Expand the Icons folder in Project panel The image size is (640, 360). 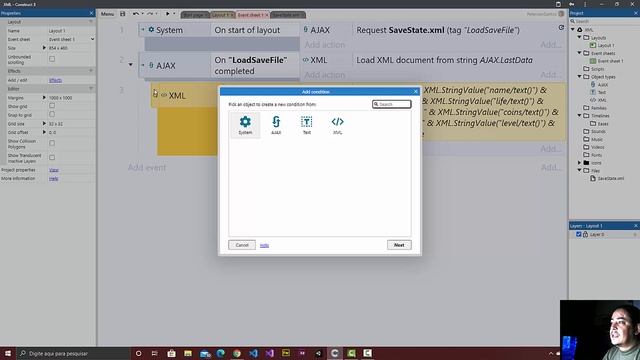point(580,162)
